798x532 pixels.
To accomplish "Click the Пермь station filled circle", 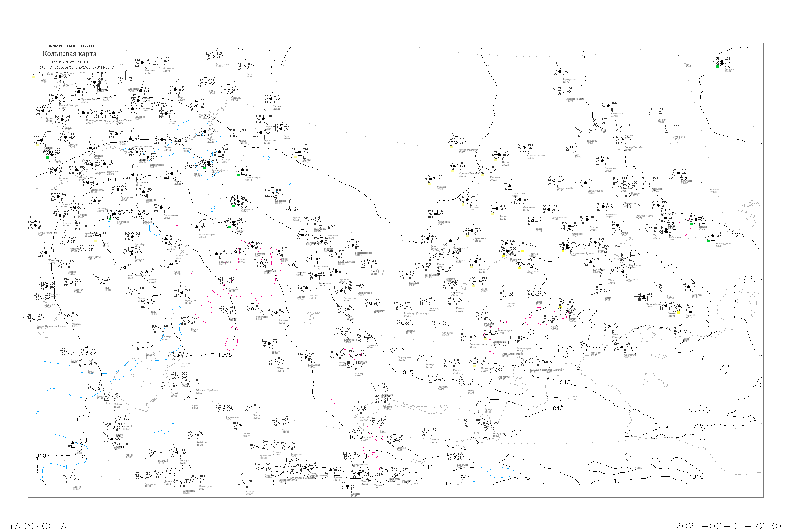I will coord(205,132).
